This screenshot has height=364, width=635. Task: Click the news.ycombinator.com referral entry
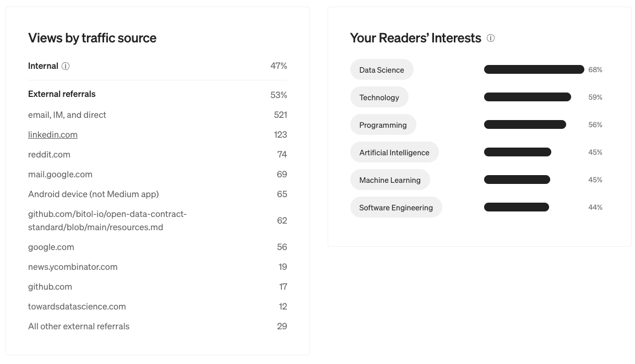click(x=72, y=267)
